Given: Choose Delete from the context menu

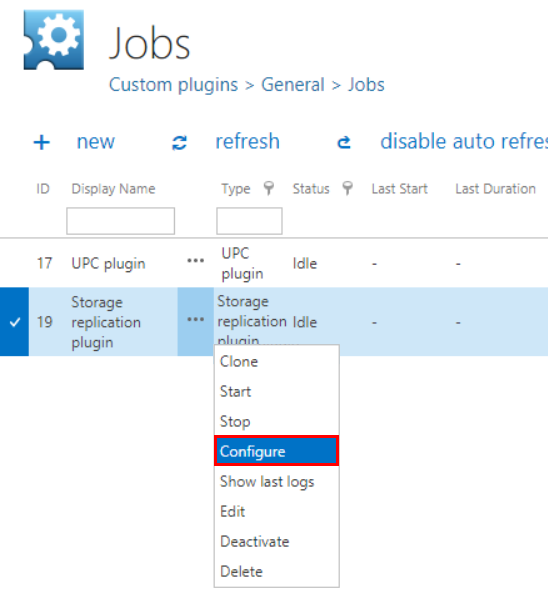Looking at the screenshot, I should tap(276, 571).
